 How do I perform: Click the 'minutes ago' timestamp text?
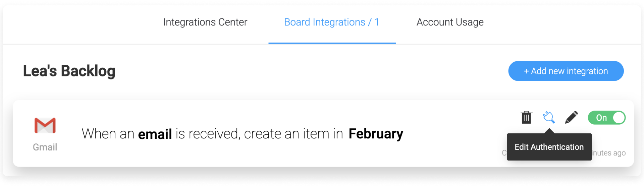(x=608, y=153)
